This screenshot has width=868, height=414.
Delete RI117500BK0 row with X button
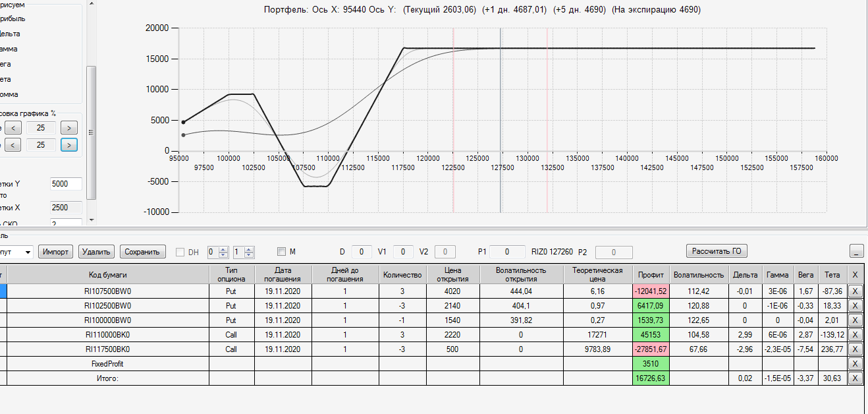coord(855,349)
